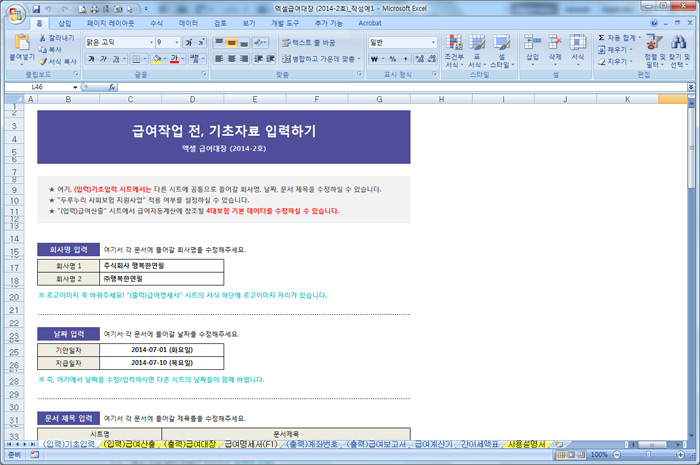
Task: Undo the last action
Action: click(x=48, y=9)
